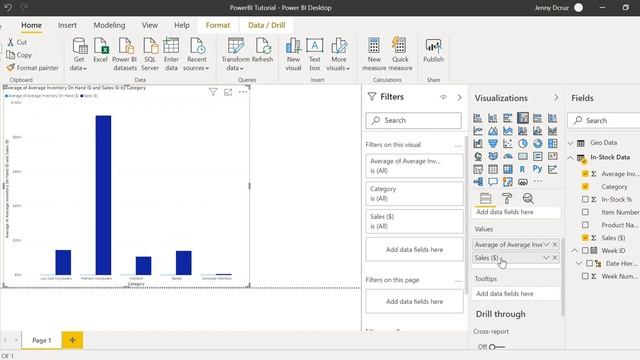Open the Help ribbon tab
Screen dimensions: 640x360
click(182, 25)
